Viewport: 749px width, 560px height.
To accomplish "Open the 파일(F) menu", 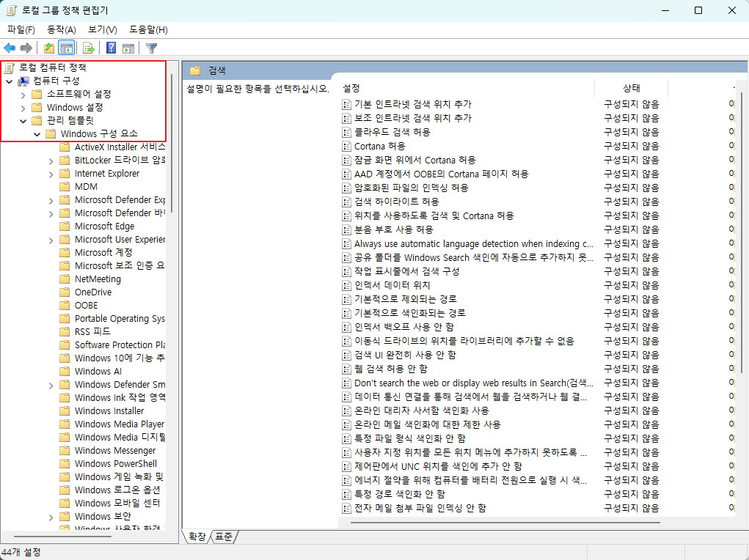I will coord(21,29).
